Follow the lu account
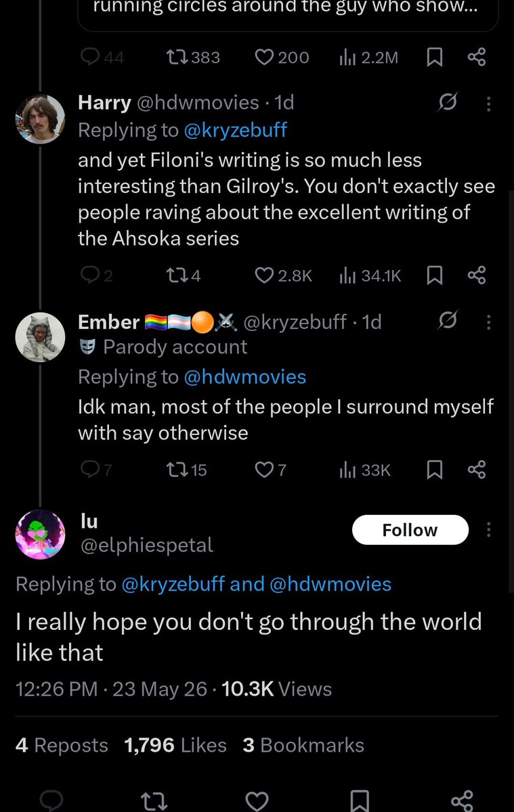Viewport: 514px width, 812px height. [x=410, y=530]
